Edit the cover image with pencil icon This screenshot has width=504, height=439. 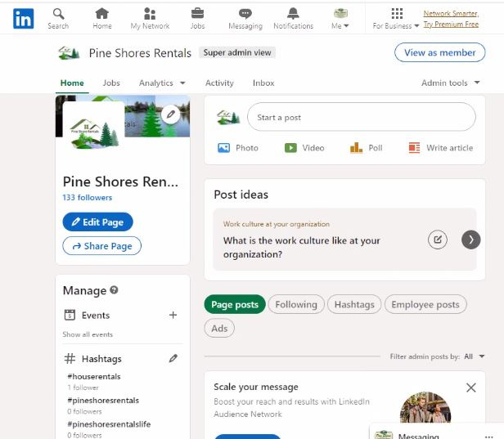coord(170,114)
